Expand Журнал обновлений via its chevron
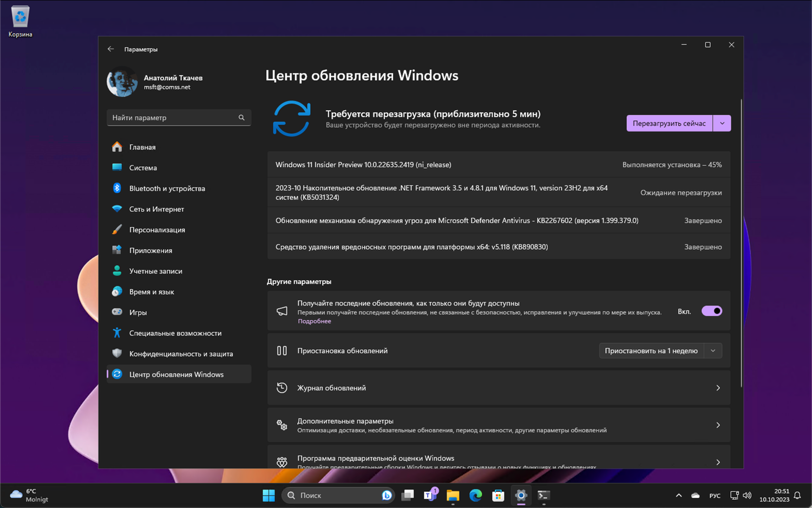This screenshot has height=508, width=812. pos(718,388)
